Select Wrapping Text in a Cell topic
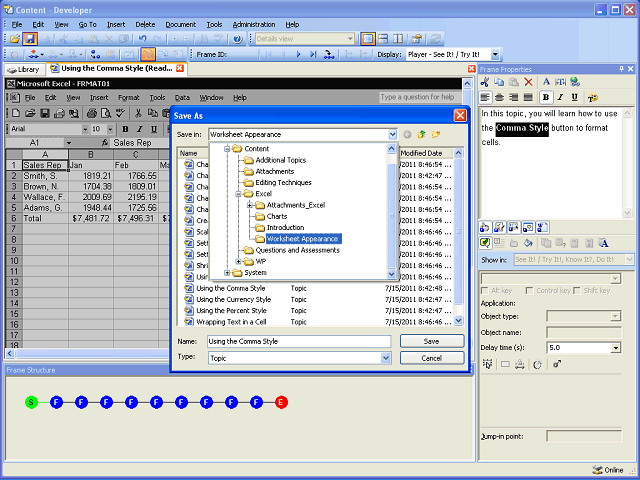This screenshot has width=640, height=480. point(231,322)
